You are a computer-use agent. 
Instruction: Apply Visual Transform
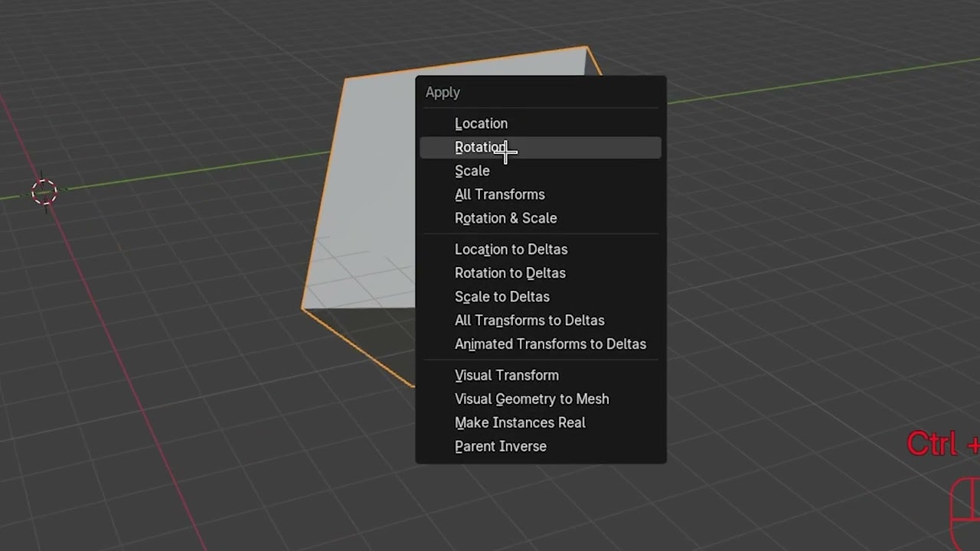(x=540, y=376)
